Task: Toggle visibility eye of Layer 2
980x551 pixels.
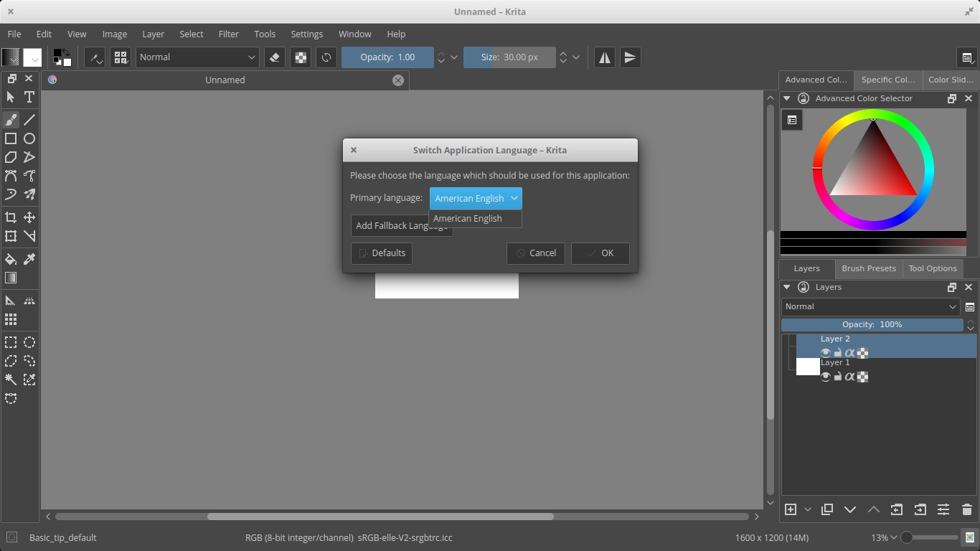Action: (826, 352)
